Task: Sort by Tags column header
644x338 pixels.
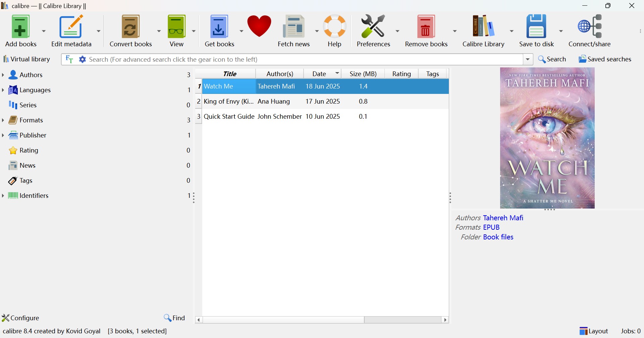Action: 433,73
